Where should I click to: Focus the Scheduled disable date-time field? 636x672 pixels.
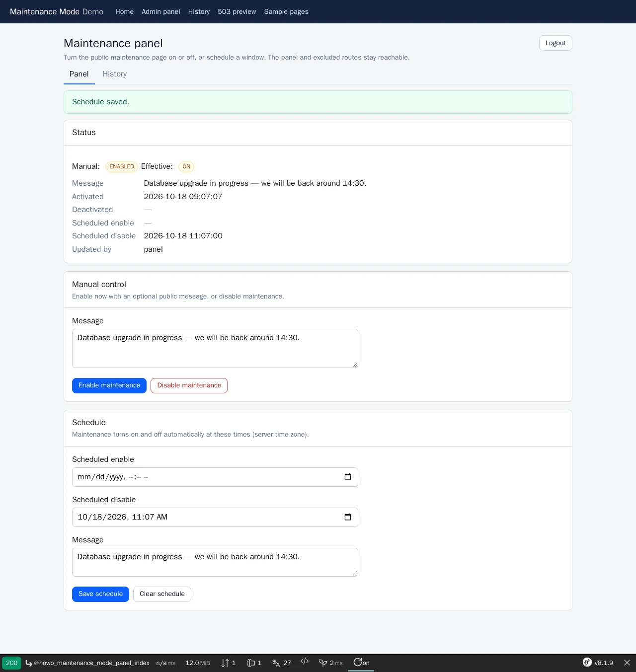pos(215,517)
